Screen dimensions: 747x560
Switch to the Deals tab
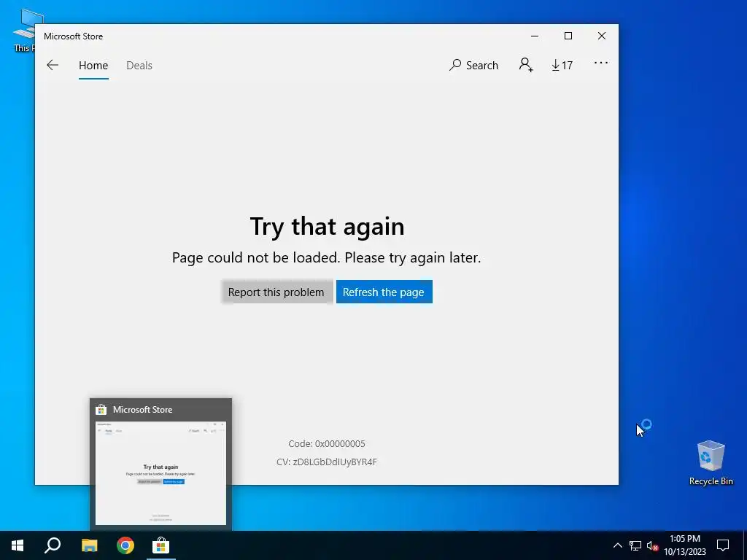139,66
